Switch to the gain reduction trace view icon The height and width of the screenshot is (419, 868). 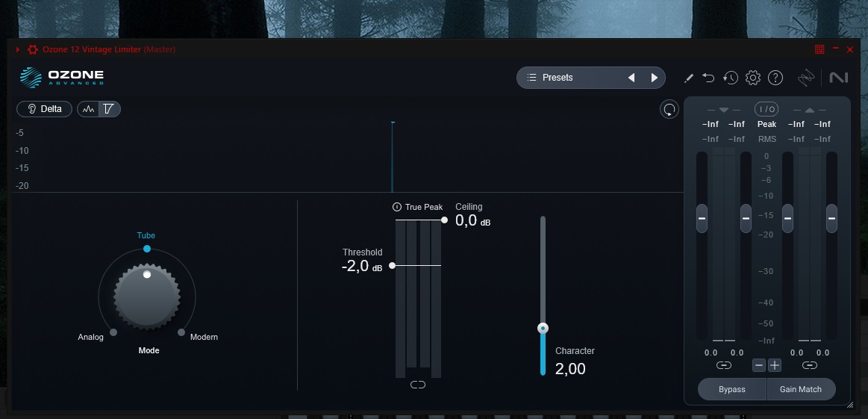point(109,108)
